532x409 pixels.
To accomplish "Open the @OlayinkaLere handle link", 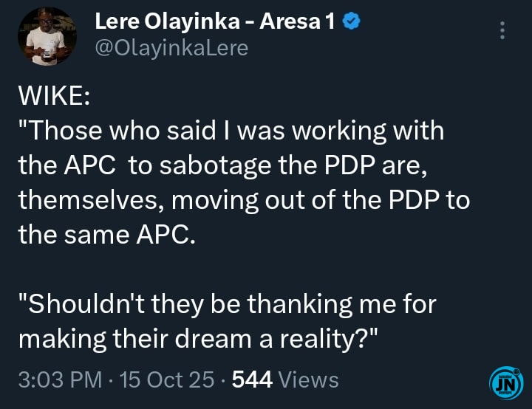I will pos(171,48).
